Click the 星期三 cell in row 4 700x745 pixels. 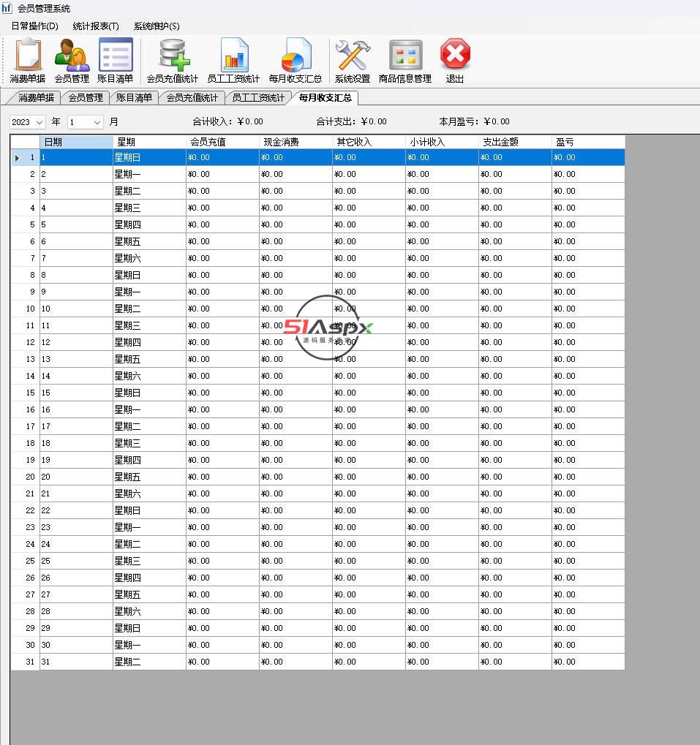[x=149, y=208]
